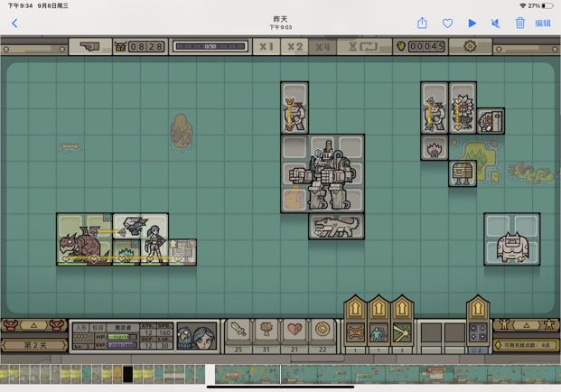Go back using the left chevron
This screenshot has height=392, width=561.
point(14,23)
